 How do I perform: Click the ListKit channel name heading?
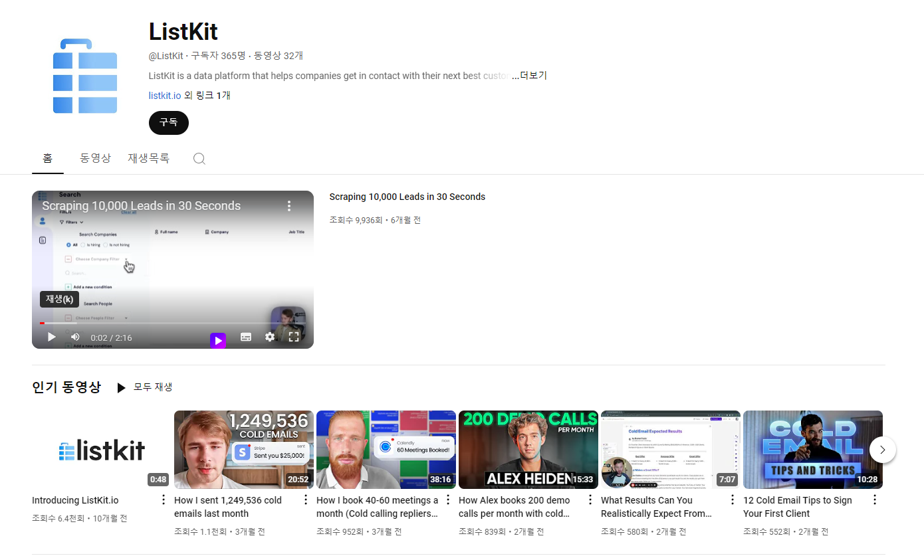tap(183, 32)
